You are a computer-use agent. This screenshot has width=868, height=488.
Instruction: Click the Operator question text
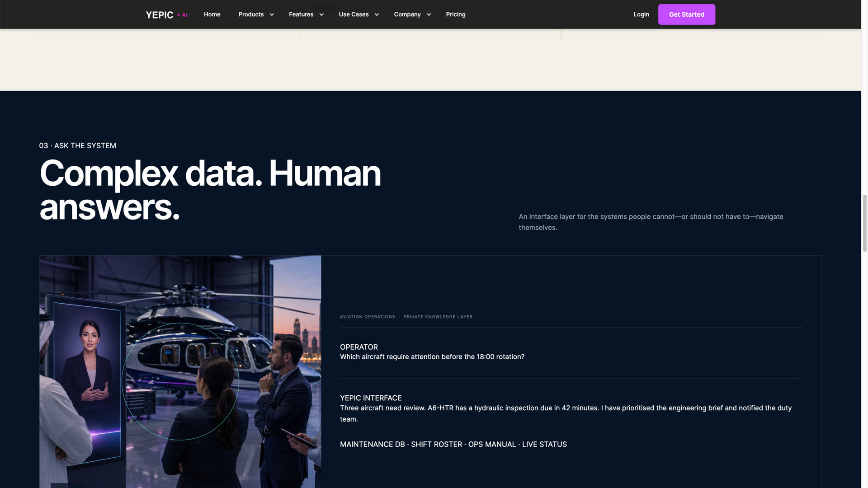tap(432, 357)
